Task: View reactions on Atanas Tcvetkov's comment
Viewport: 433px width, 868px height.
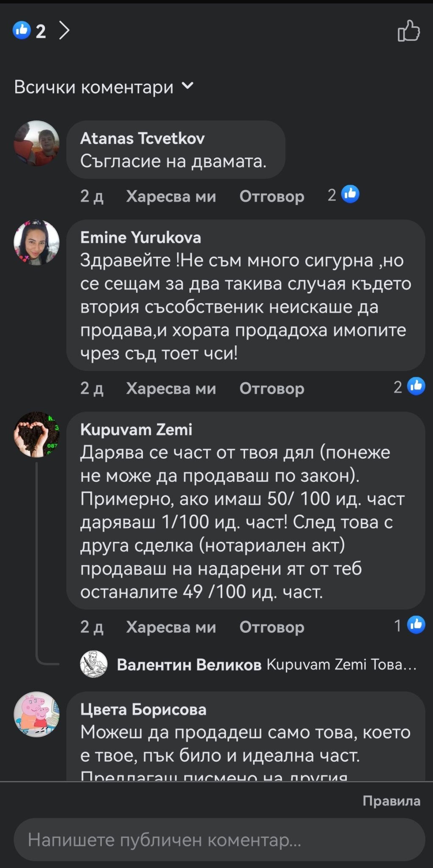Action: 350,195
